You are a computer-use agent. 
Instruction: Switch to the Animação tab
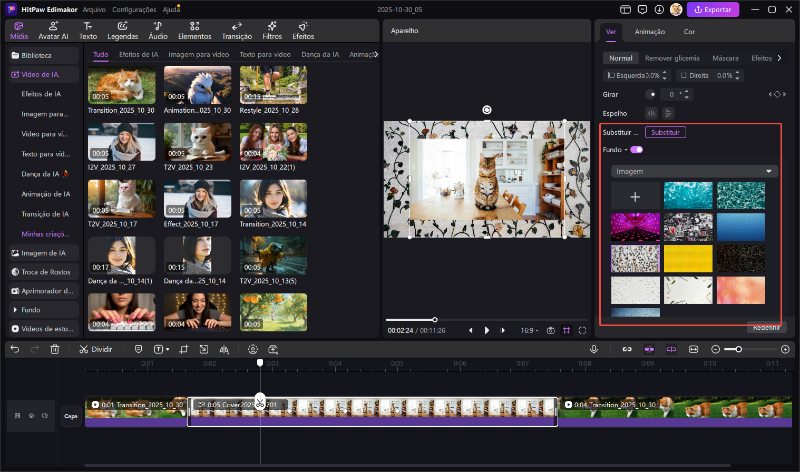pyautogui.click(x=649, y=32)
